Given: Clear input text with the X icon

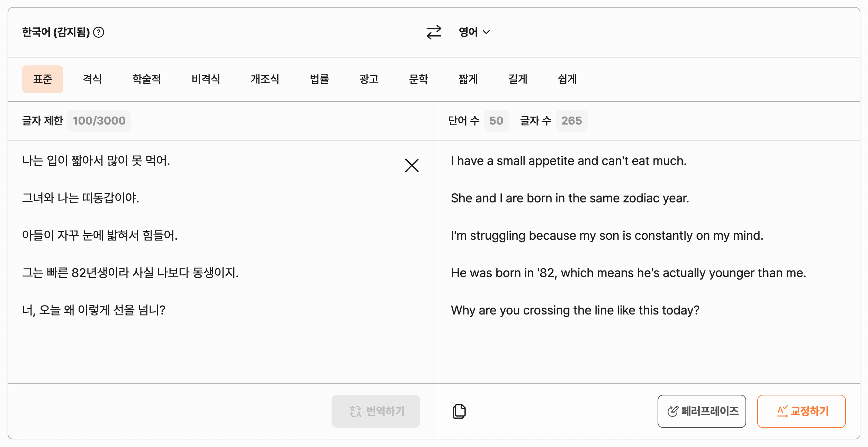Looking at the screenshot, I should point(412,165).
